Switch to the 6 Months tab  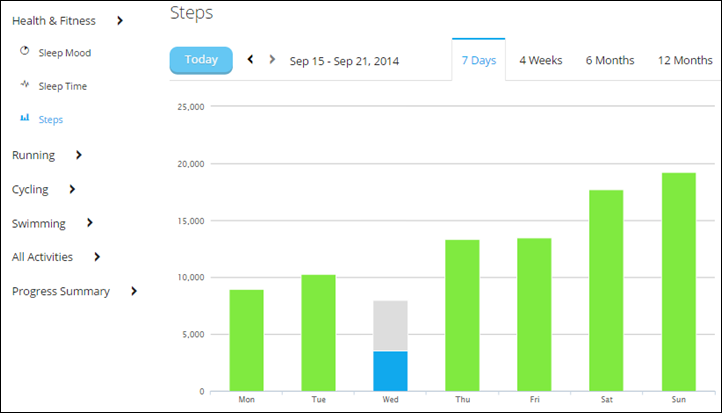pos(610,60)
